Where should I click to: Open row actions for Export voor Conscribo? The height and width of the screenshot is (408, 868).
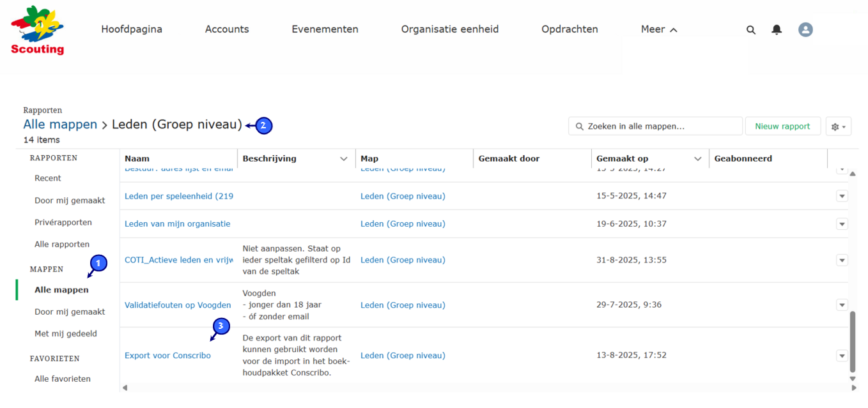pyautogui.click(x=842, y=356)
